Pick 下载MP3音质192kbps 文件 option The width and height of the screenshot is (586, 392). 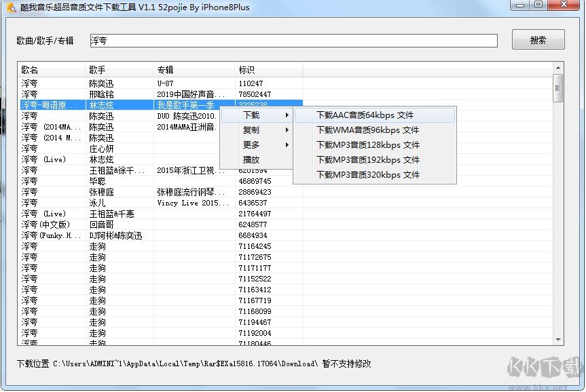tap(368, 160)
